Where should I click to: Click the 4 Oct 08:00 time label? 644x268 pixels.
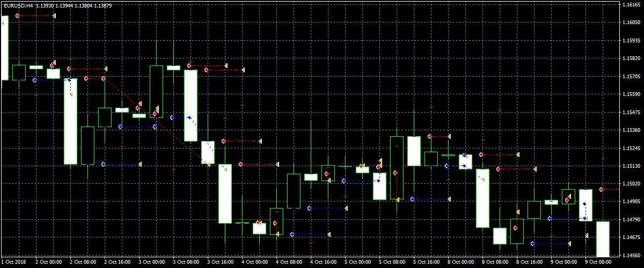pos(288,263)
